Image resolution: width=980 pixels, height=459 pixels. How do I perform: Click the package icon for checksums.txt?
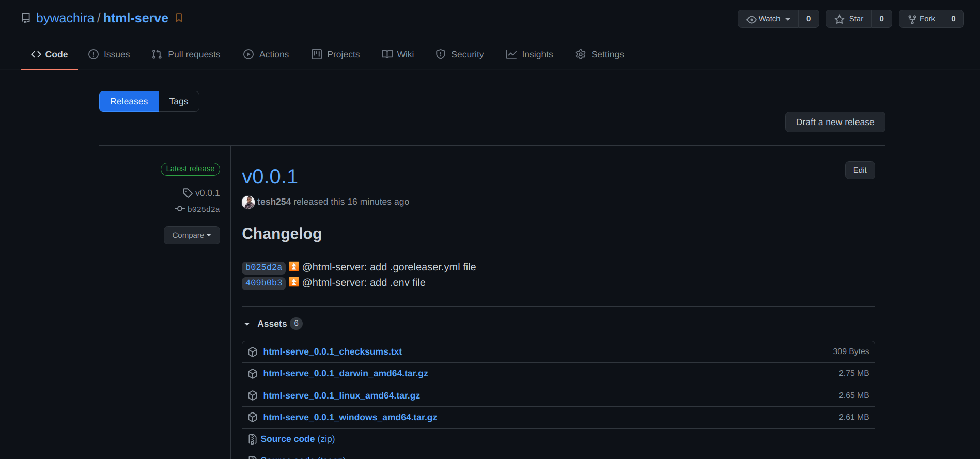253,352
